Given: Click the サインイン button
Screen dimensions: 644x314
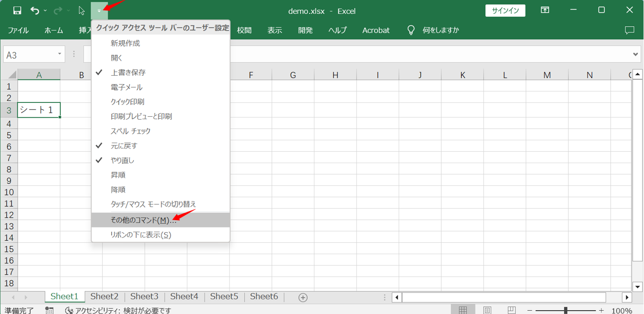Looking at the screenshot, I should pos(506,11).
